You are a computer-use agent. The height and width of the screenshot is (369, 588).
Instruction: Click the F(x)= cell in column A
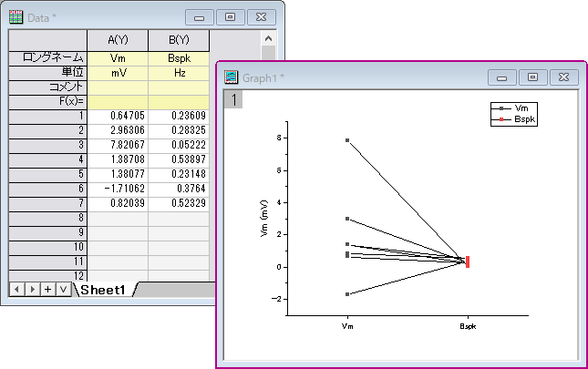point(118,102)
